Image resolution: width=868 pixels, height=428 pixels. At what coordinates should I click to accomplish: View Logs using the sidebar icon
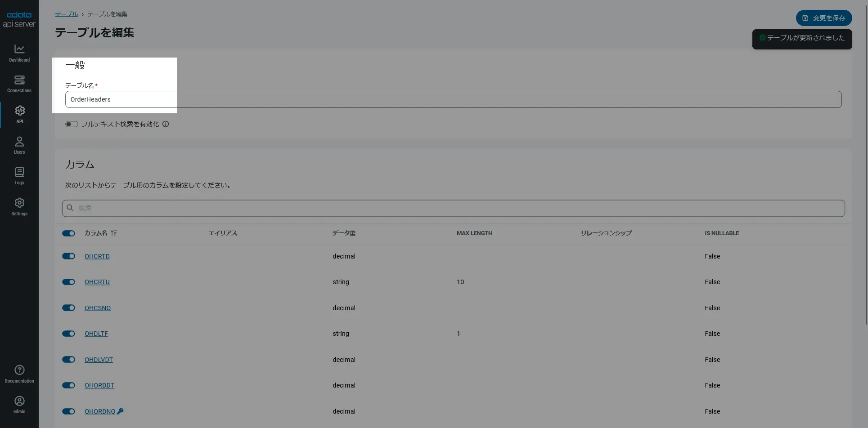(x=19, y=175)
